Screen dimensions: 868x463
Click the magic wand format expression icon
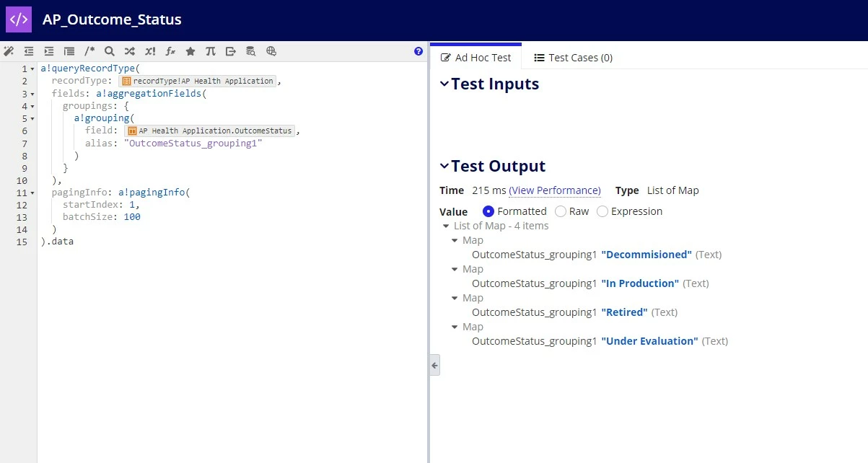pyautogui.click(x=9, y=51)
